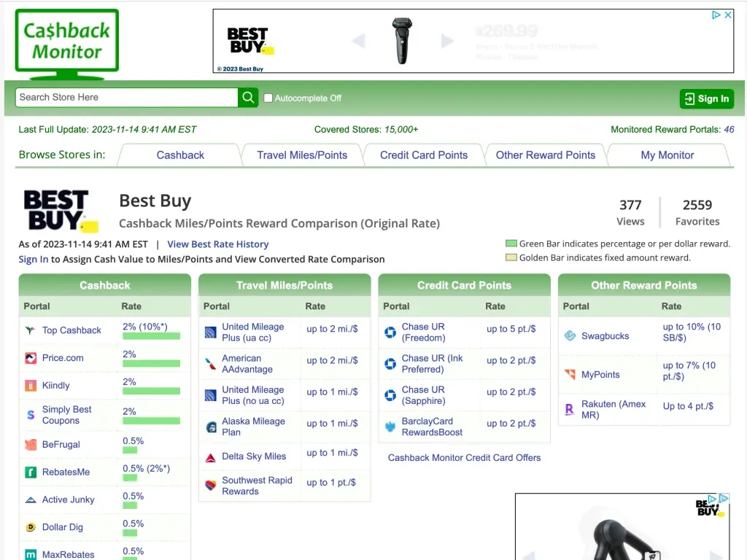Viewport: 747px width, 560px height.
Task: Open the Travel Miles/Points browse tab
Action: tap(302, 155)
